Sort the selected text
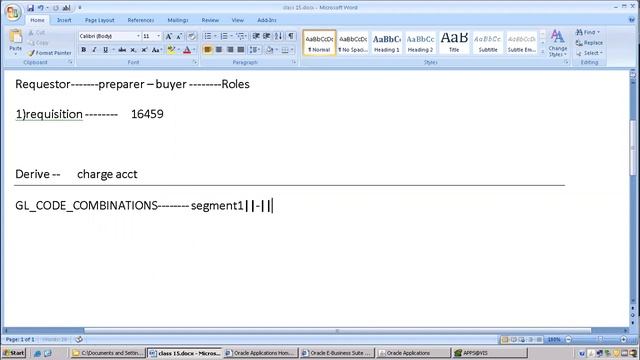The width and height of the screenshot is (640, 360). (x=278, y=36)
